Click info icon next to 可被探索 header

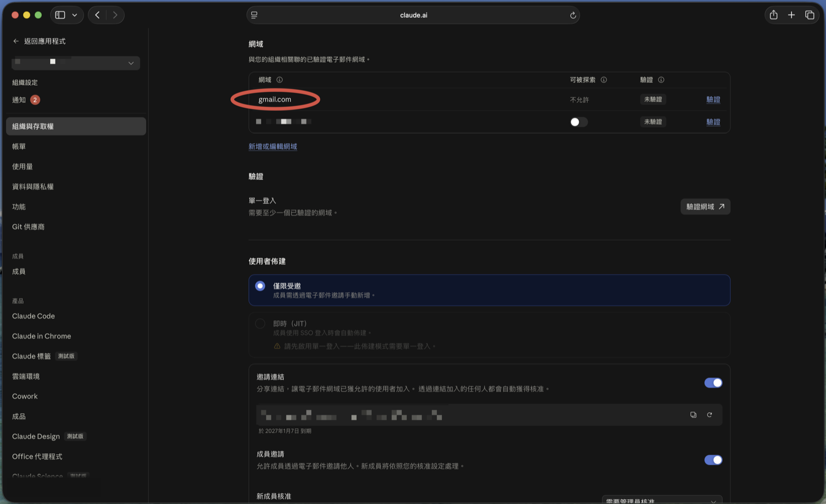click(604, 80)
